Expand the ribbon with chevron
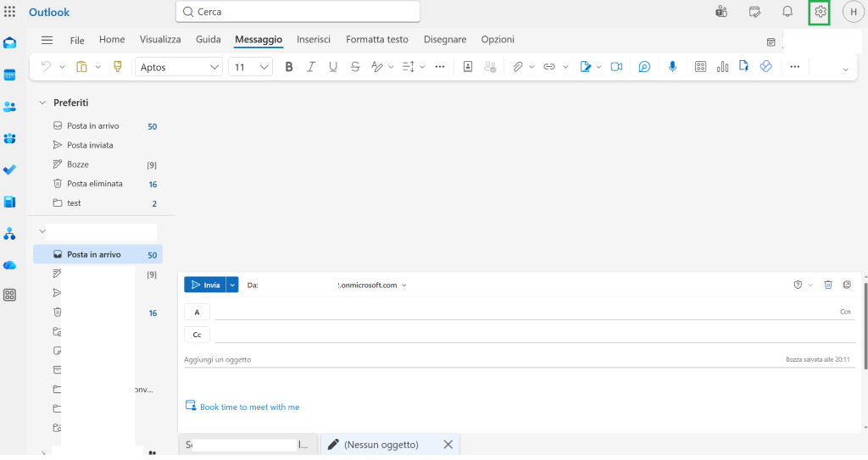This screenshot has height=460, width=868. [845, 69]
